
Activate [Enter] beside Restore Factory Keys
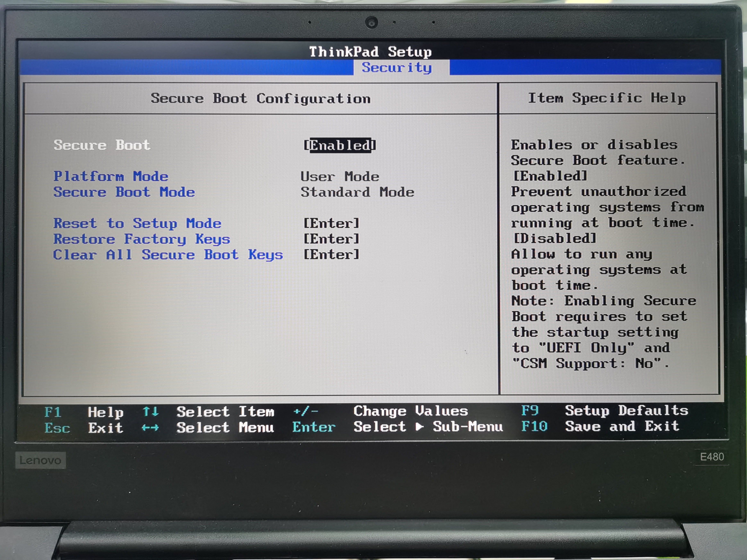click(x=331, y=239)
